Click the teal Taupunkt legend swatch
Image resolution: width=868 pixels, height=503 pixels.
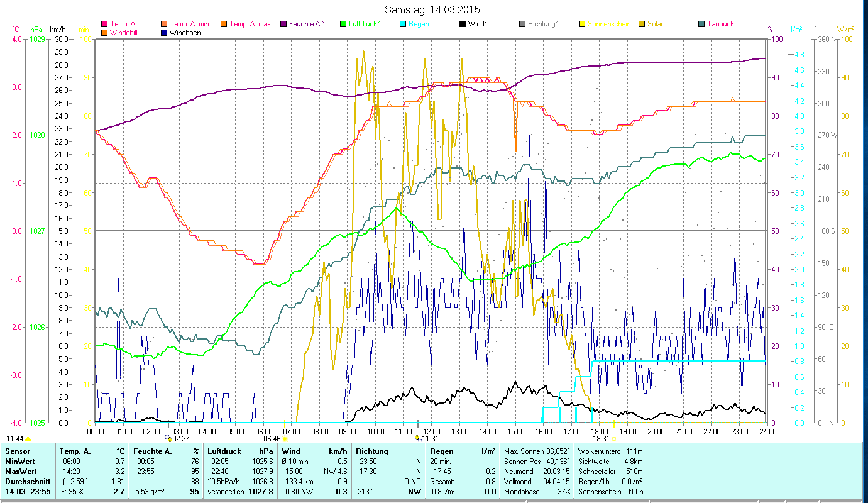tap(701, 25)
